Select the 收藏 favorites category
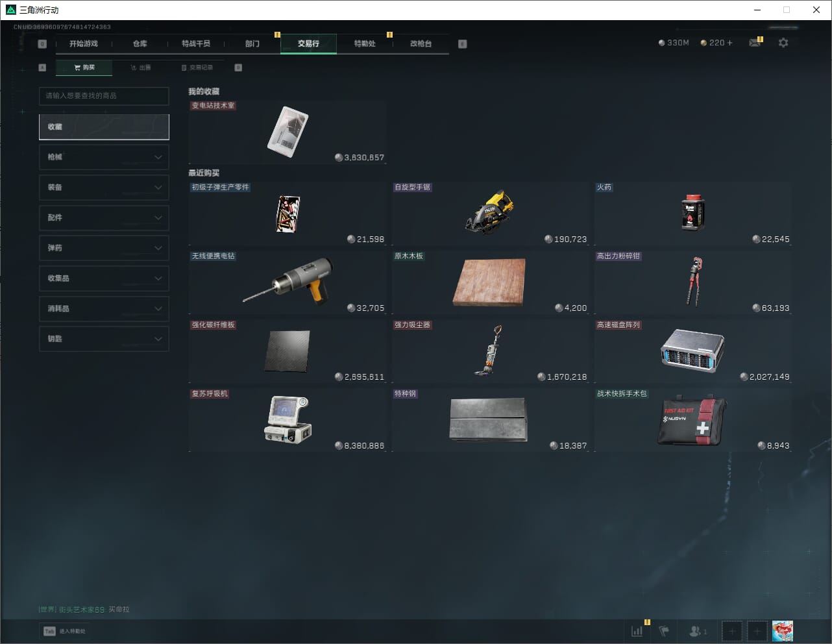This screenshot has height=644, width=832. point(104,127)
